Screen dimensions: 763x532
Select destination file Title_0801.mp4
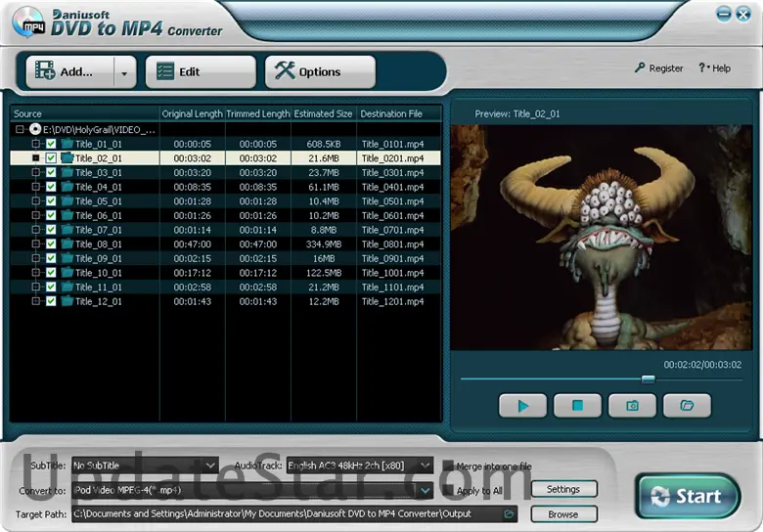392,244
